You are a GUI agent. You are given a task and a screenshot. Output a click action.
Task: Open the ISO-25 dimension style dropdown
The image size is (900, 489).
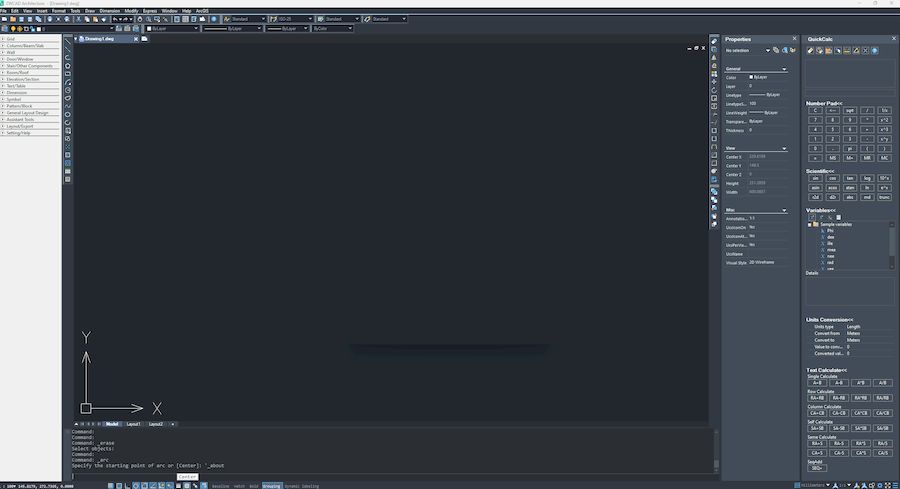(x=310, y=19)
